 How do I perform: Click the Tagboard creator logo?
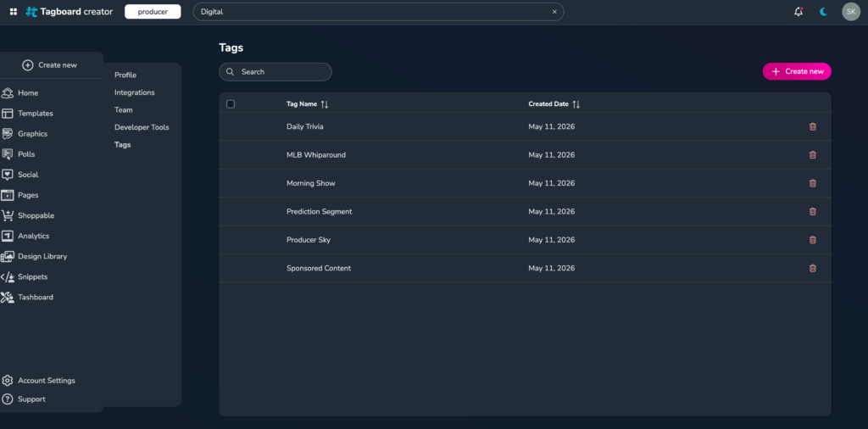70,12
